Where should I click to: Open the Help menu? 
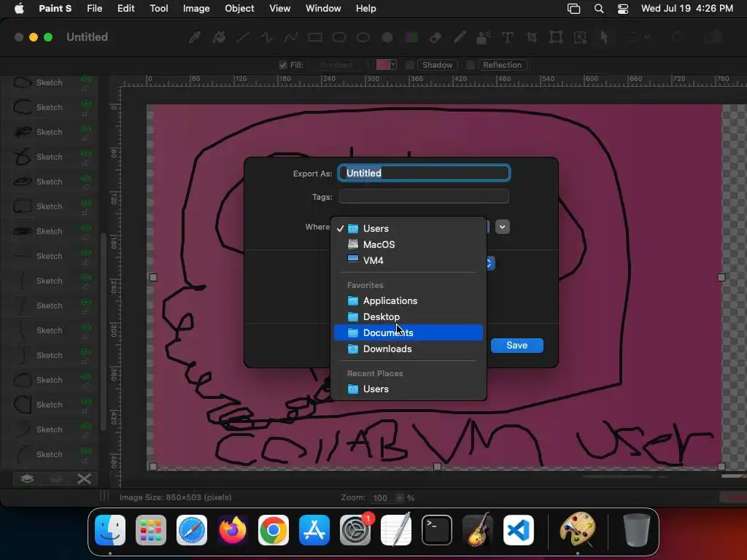366,9
